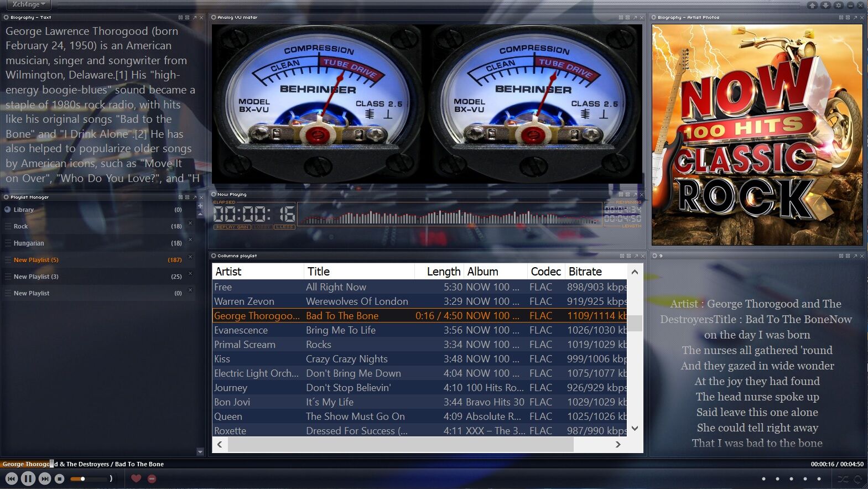This screenshot has height=489, width=868.
Task: Split Artist Photos panel vertically icon
Action: 841,18
